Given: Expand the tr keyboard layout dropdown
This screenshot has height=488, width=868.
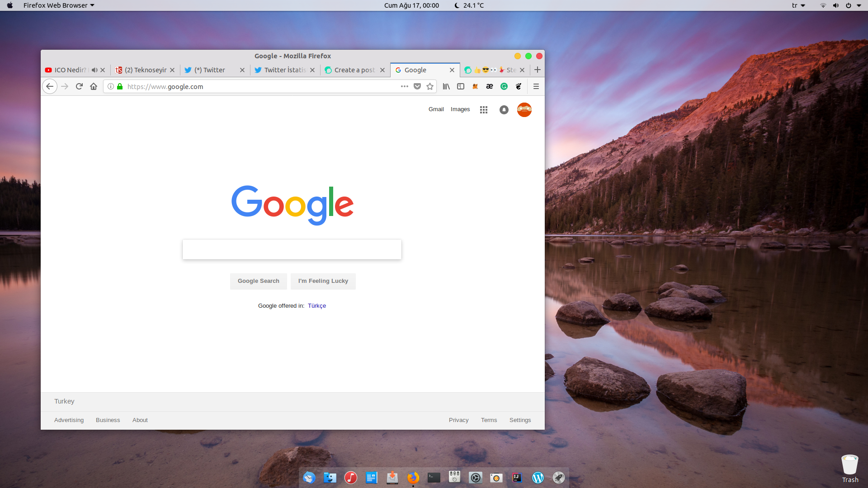Looking at the screenshot, I should point(798,5).
